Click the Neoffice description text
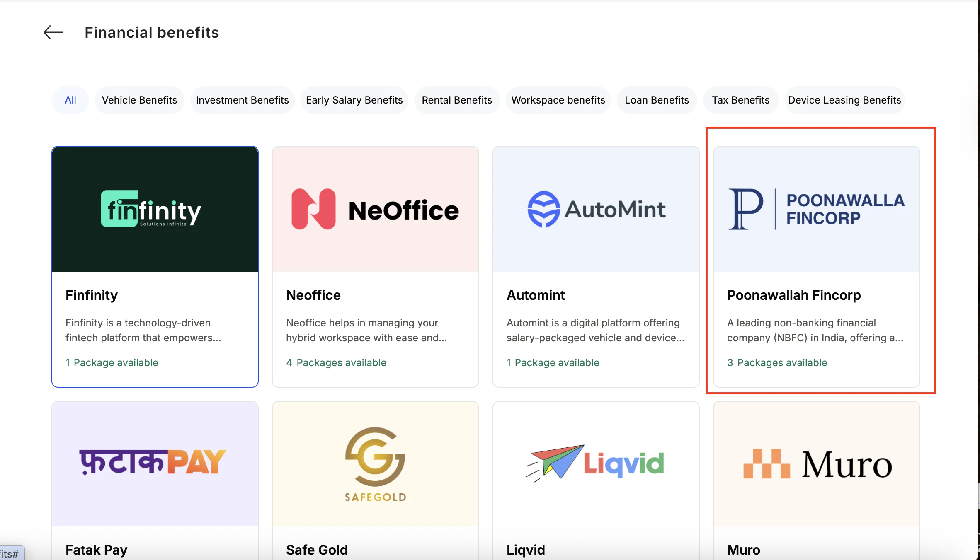 coord(366,330)
